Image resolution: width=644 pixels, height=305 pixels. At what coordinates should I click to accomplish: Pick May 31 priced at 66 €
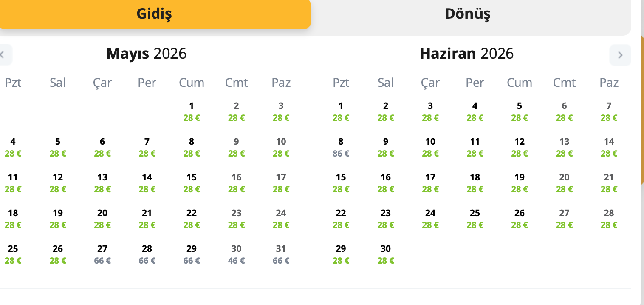click(x=281, y=254)
